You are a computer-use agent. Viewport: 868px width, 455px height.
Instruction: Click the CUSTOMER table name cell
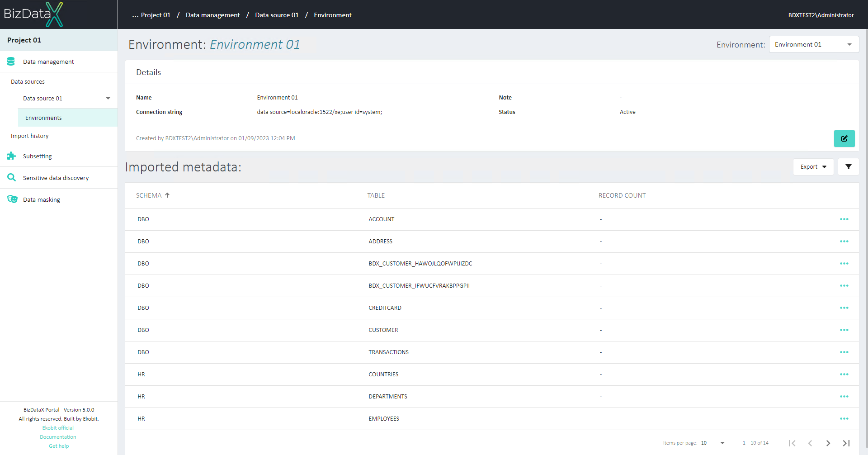(383, 330)
